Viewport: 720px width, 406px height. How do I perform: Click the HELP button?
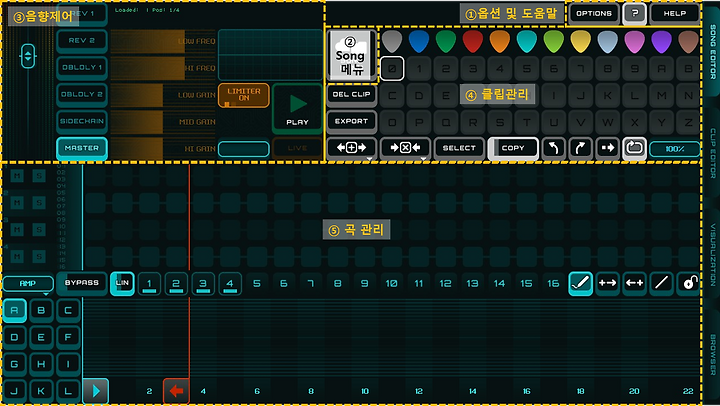[x=675, y=14]
